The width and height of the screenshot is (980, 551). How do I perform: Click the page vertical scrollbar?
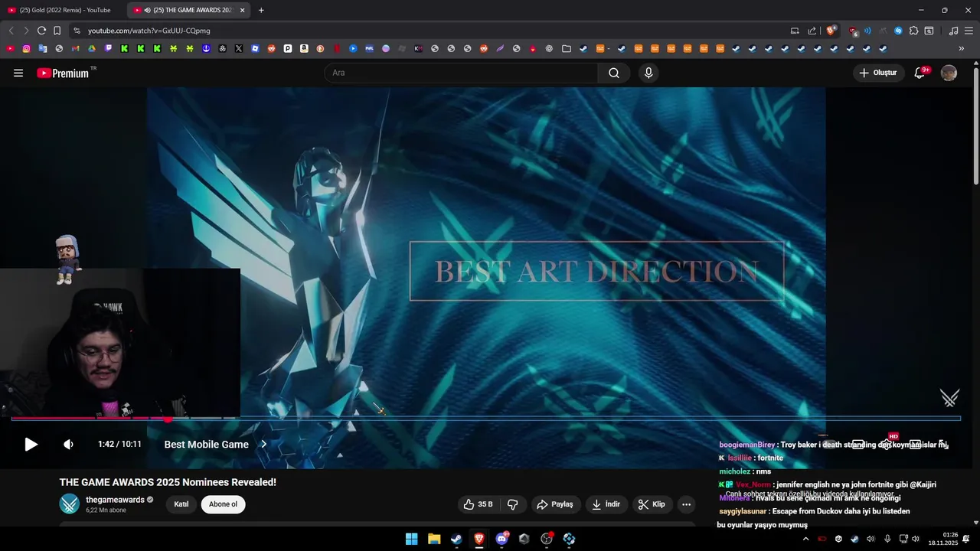click(976, 126)
